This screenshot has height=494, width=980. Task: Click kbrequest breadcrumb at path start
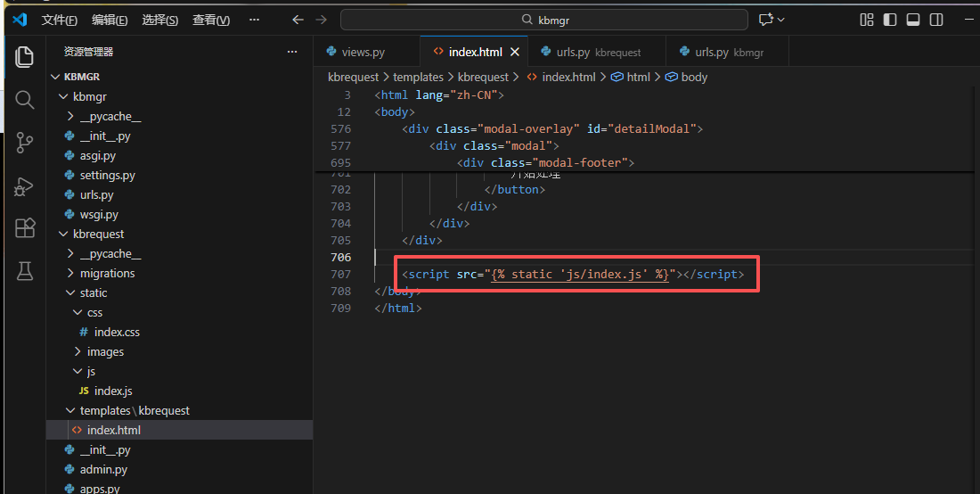click(x=353, y=77)
